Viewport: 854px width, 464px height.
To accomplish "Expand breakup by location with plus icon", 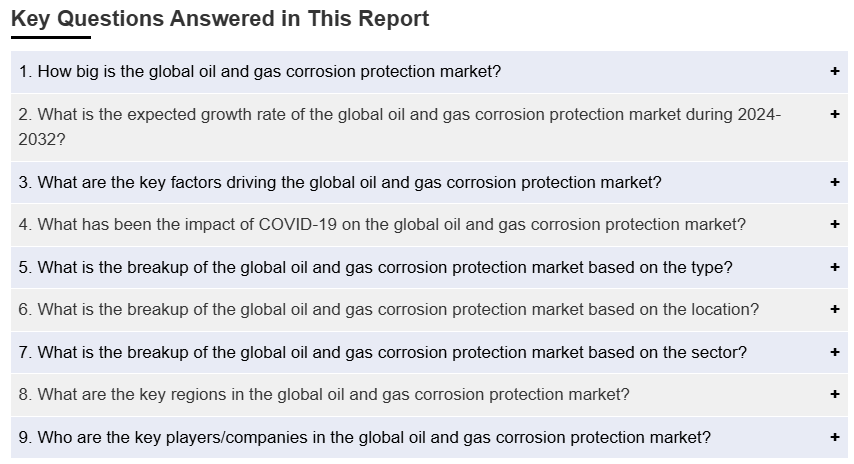I will click(x=834, y=309).
